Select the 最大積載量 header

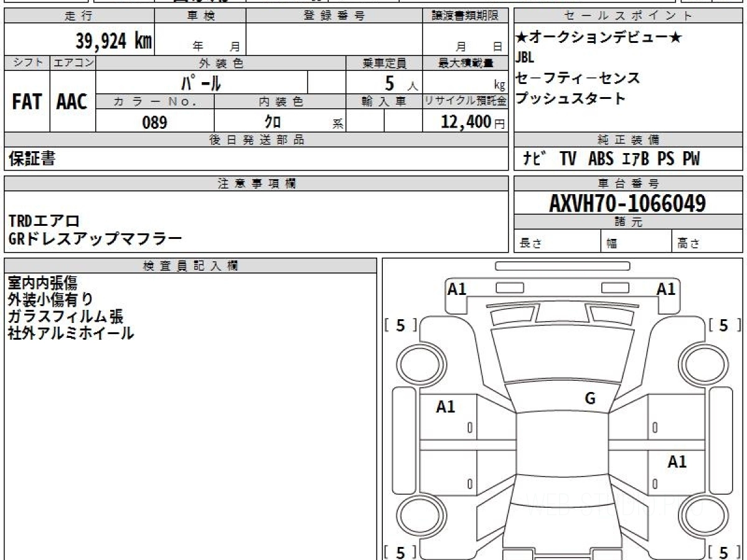click(465, 63)
